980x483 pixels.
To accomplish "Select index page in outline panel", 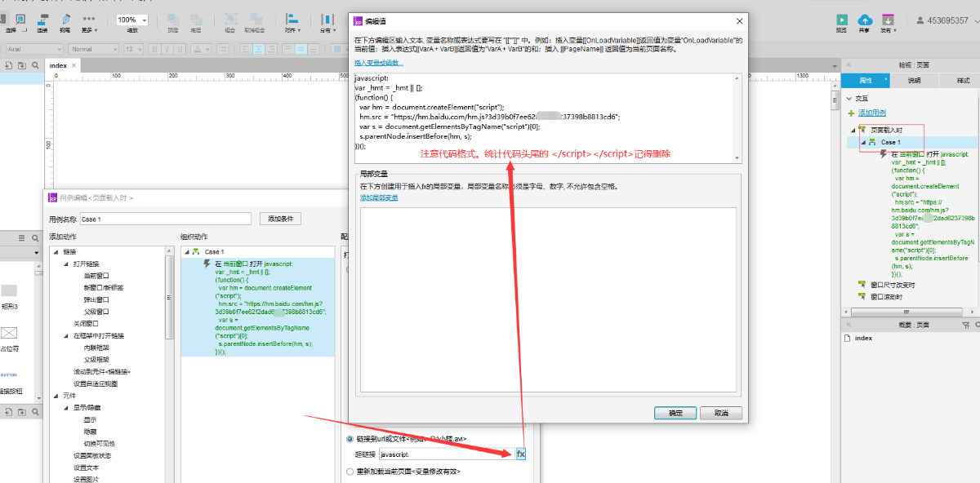I will pos(863,338).
